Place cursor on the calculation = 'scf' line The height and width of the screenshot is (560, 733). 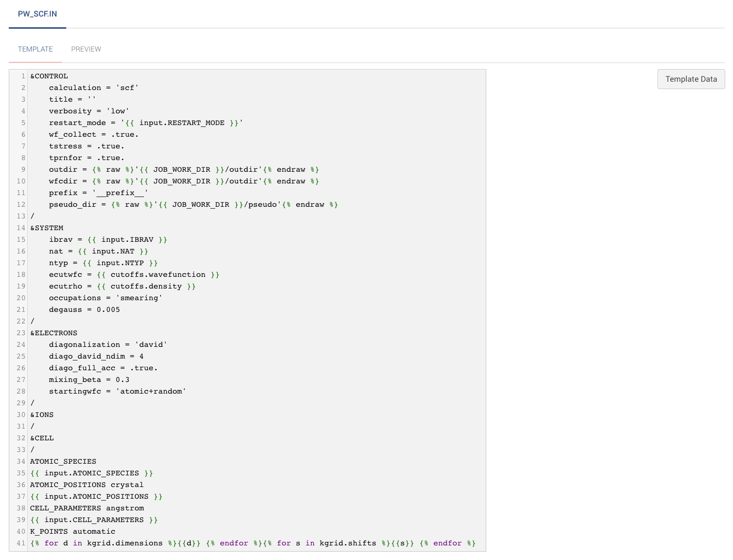coord(94,88)
